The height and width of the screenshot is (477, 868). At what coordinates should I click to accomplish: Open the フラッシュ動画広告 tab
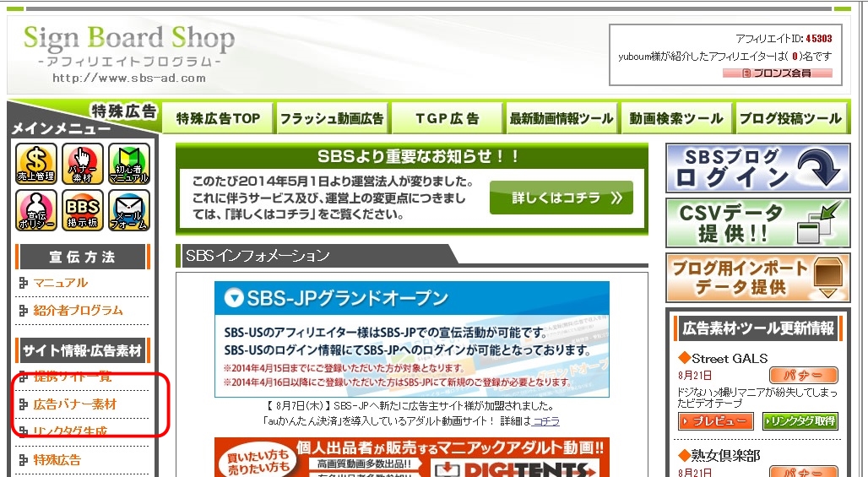point(332,118)
